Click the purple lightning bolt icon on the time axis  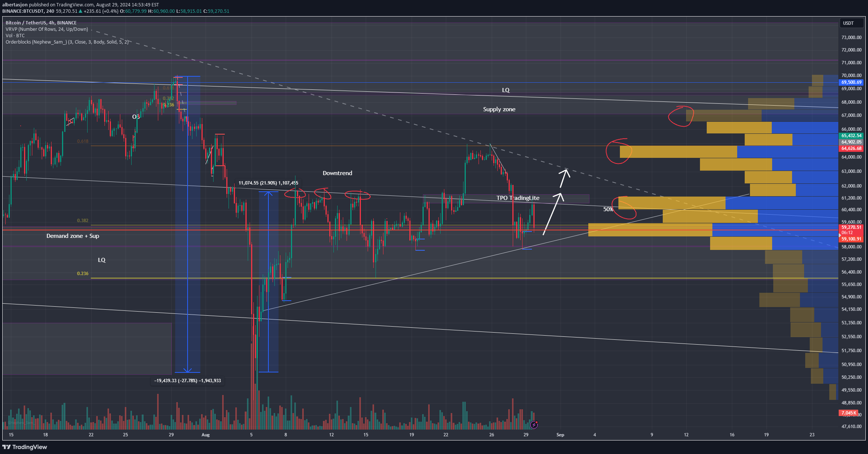click(x=534, y=425)
